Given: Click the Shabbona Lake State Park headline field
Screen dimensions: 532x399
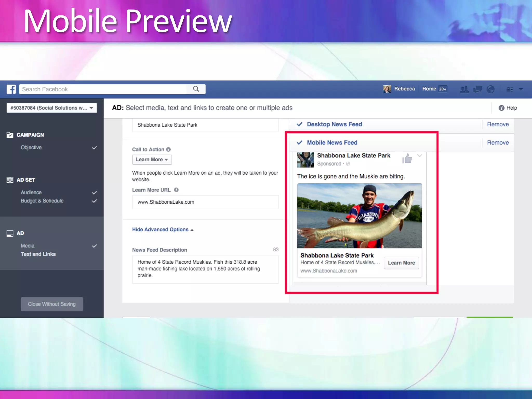Looking at the screenshot, I should click(x=205, y=125).
